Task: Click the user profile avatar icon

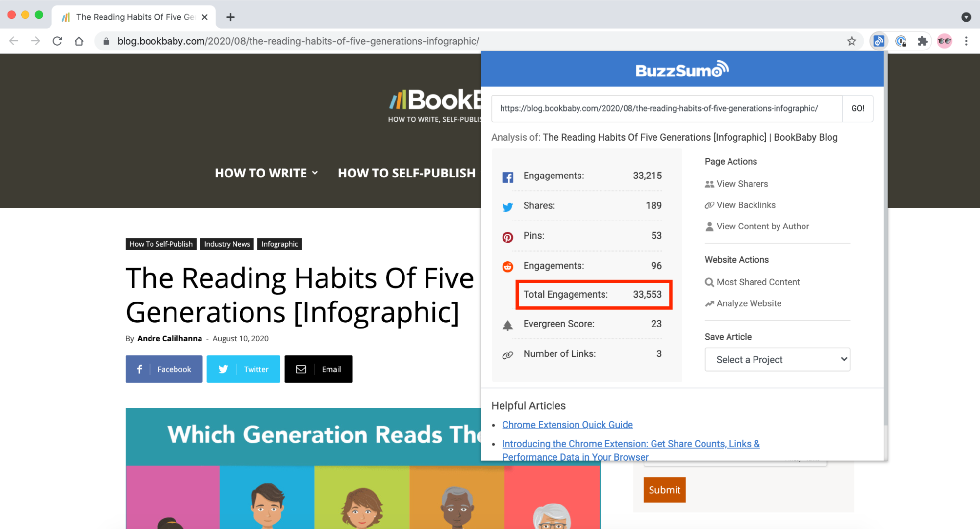Action: (x=944, y=41)
